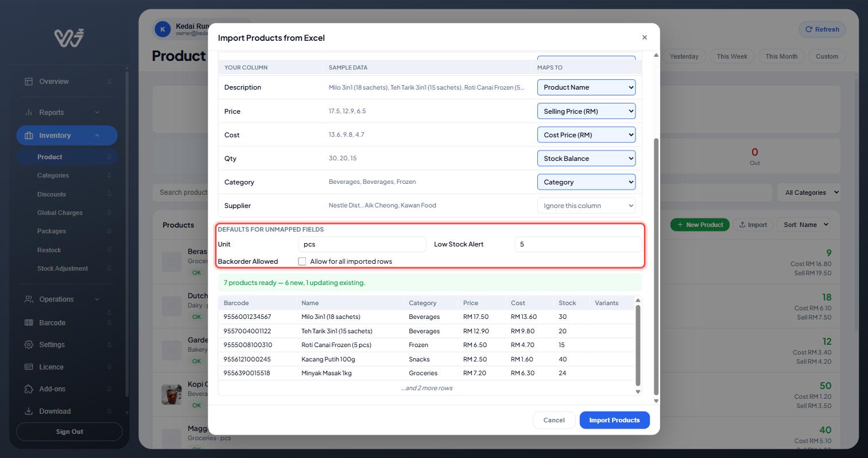Pin the Discounts sidebar item

(x=109, y=194)
